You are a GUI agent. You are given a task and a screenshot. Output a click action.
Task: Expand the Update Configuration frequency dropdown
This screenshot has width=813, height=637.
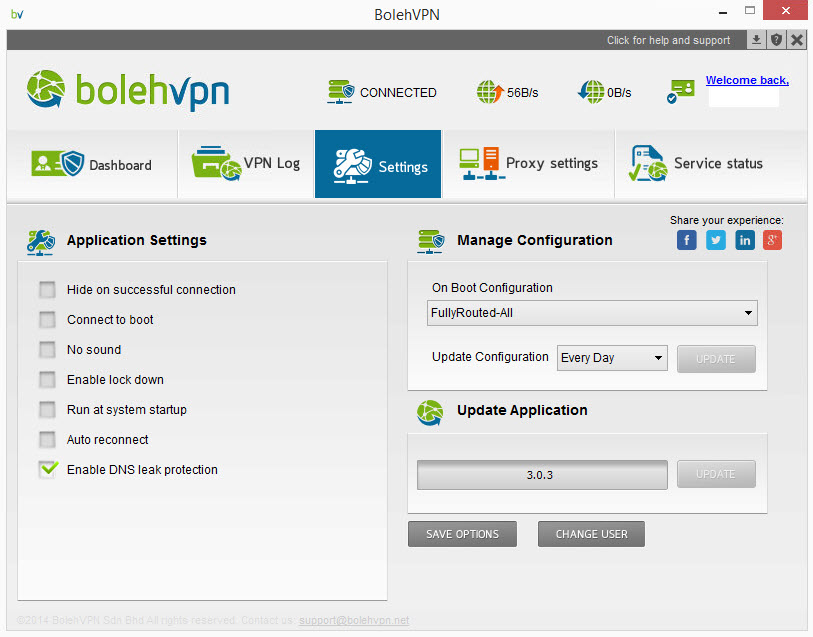612,358
